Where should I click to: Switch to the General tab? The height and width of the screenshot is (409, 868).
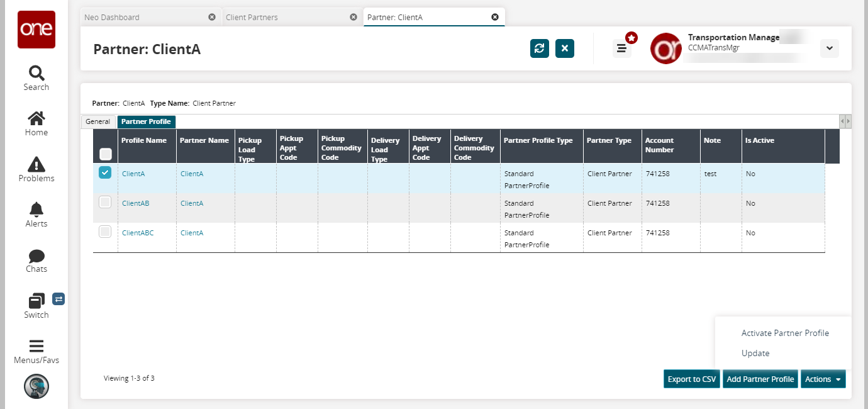[98, 121]
